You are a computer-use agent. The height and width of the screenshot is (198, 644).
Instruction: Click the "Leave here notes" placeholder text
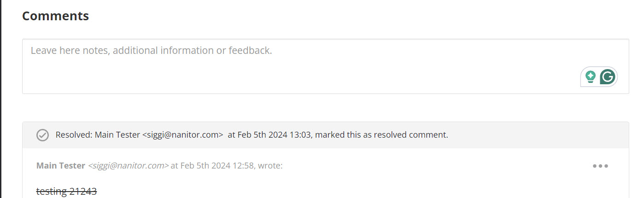click(x=151, y=51)
